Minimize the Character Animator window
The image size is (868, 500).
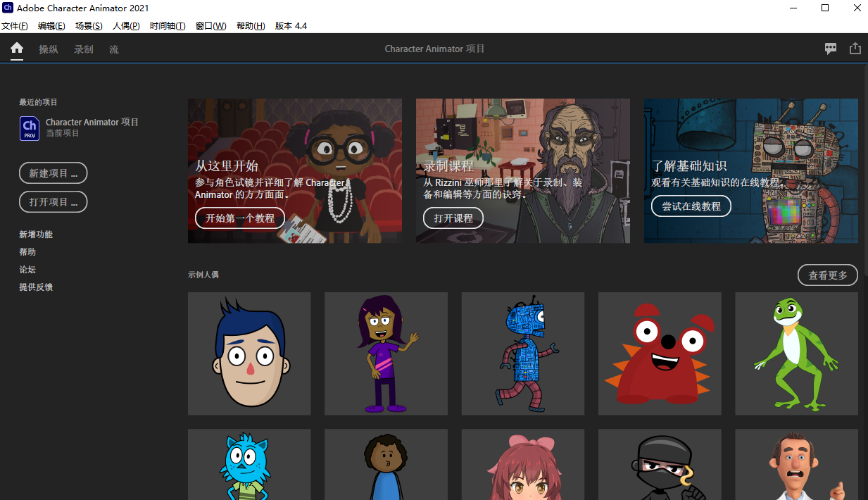pyautogui.click(x=793, y=8)
